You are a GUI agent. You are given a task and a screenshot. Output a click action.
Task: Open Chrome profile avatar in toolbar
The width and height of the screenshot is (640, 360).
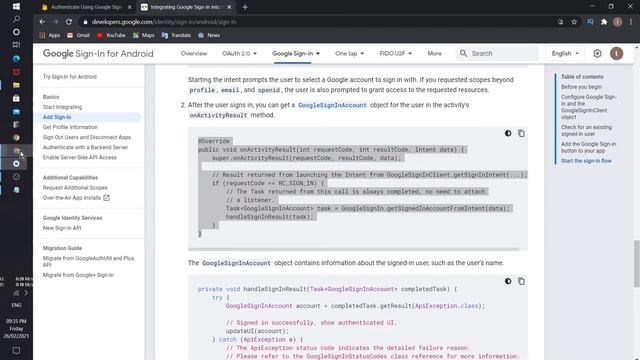click(x=618, y=22)
